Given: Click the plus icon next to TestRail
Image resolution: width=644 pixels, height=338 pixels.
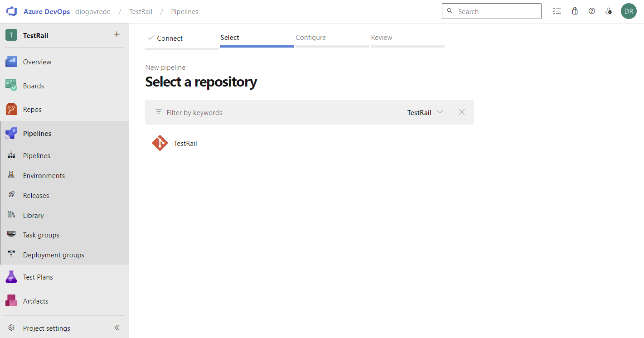Looking at the screenshot, I should coord(117,34).
